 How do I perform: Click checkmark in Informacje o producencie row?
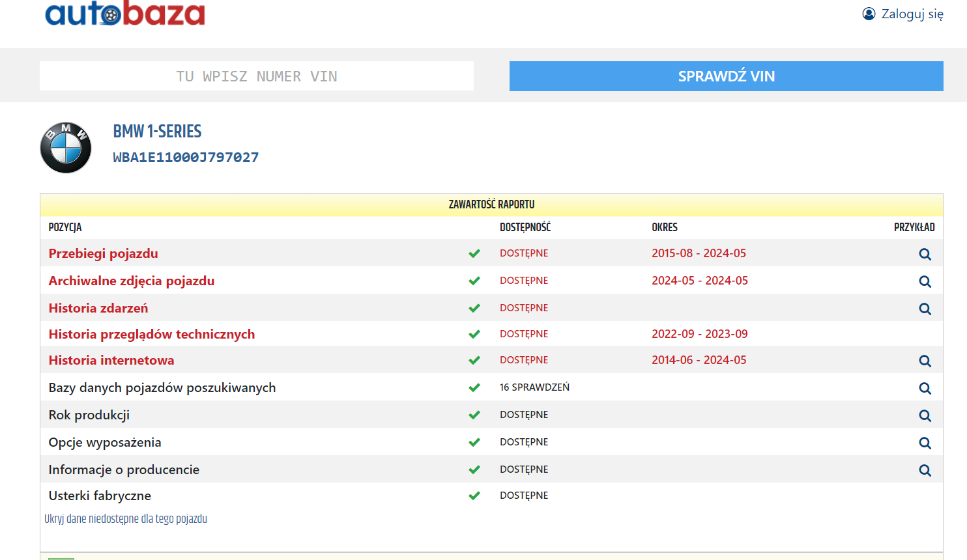[474, 469]
